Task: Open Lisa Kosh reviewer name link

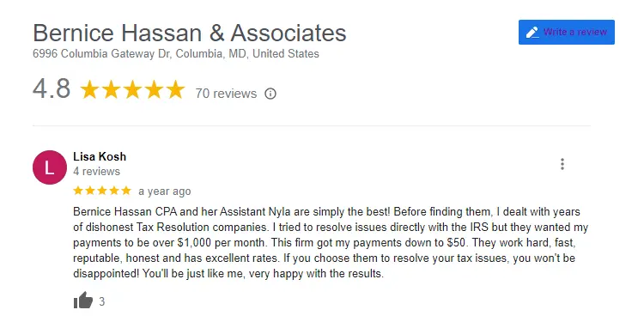Action: 100,156
